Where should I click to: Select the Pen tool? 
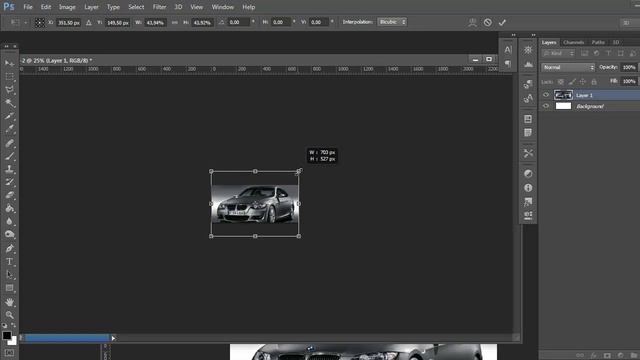coord(9,248)
